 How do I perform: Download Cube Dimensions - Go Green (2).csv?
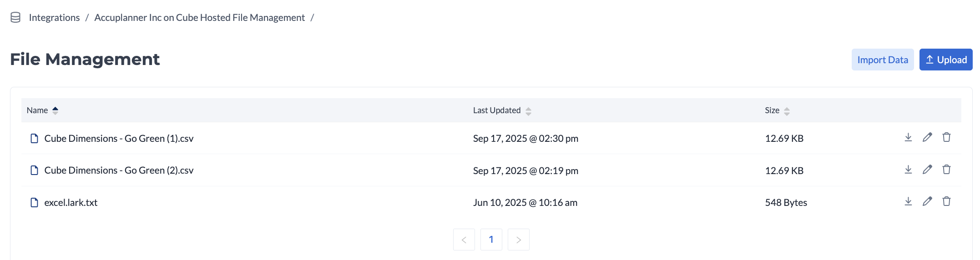tap(908, 170)
